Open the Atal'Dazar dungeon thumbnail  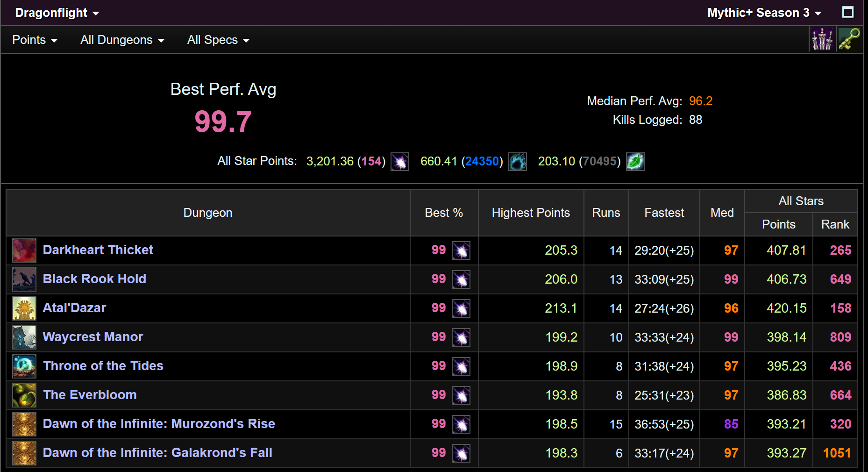pyautogui.click(x=24, y=308)
